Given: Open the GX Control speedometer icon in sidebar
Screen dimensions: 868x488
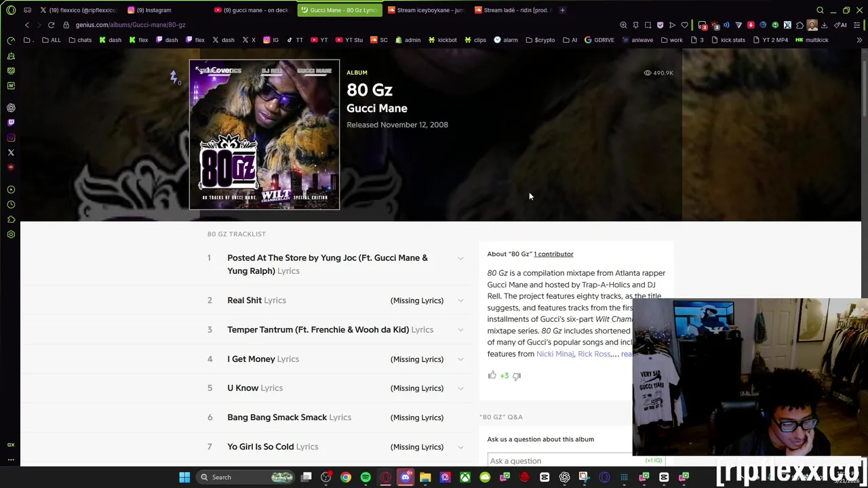Looking at the screenshot, I should (x=11, y=41).
